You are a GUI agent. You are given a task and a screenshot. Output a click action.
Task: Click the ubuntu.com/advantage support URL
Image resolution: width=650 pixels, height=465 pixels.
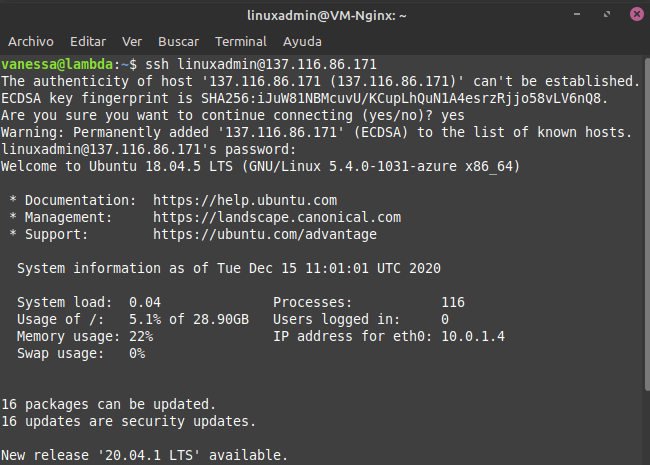(265, 234)
